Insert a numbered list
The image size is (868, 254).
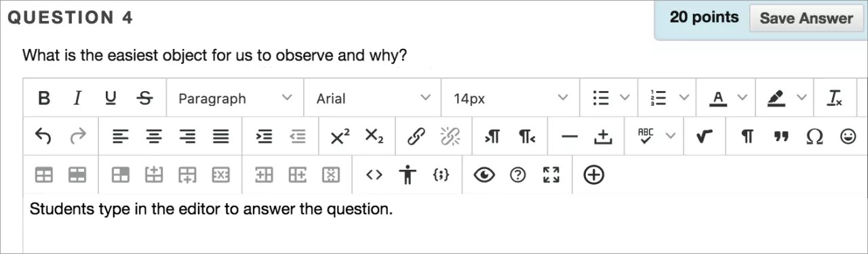(658, 98)
